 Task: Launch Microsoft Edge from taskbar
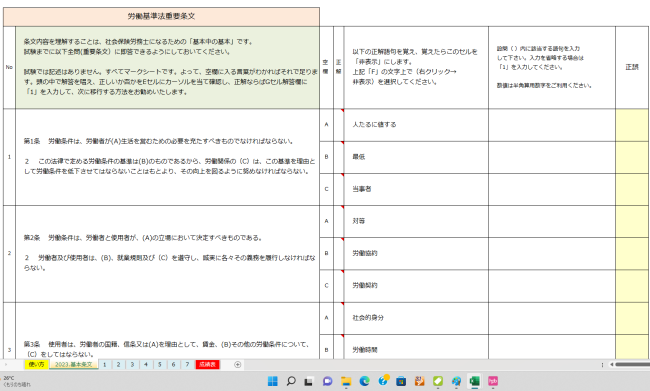coord(364,381)
